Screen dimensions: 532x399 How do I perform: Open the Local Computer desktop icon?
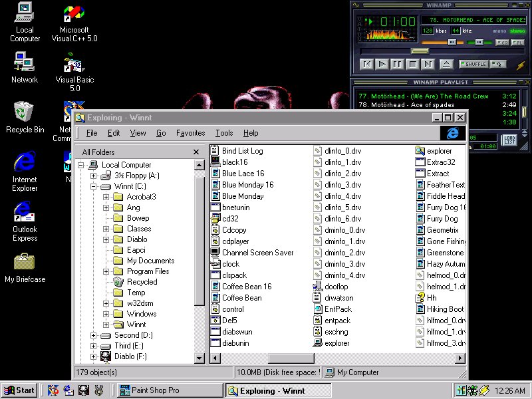(25, 23)
